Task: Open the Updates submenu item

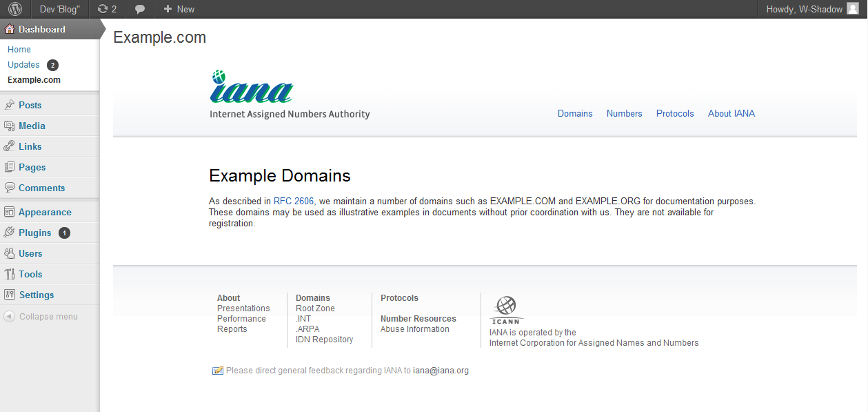Action: click(23, 65)
